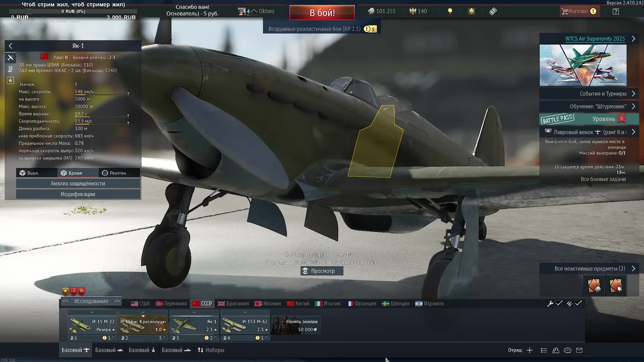Click the WTCS jets promo banner image
The width and height of the screenshot is (644, 362).
[x=583, y=65]
